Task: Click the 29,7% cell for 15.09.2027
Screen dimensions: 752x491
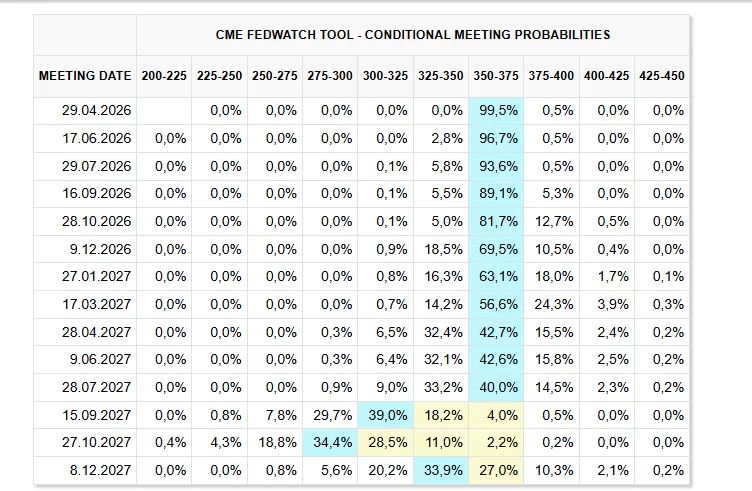Action: (x=332, y=415)
